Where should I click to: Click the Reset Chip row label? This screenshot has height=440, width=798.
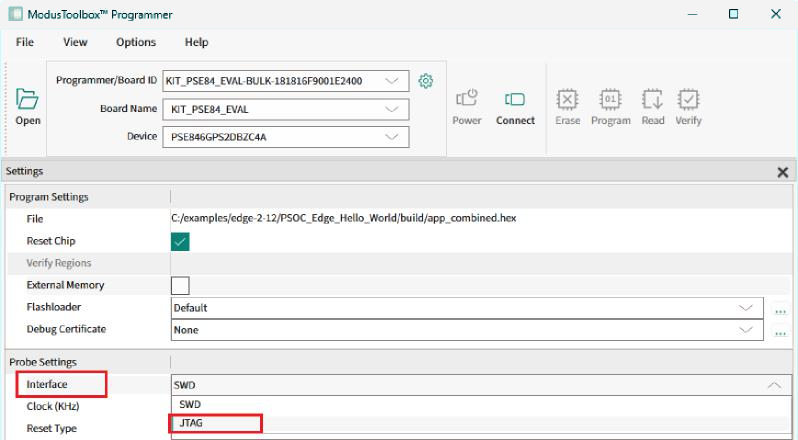click(51, 241)
